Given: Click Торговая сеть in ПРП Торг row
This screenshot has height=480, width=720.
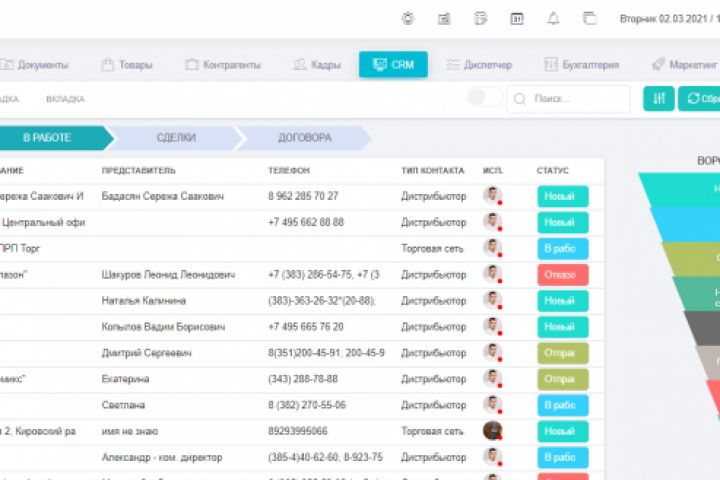Looking at the screenshot, I should click(x=433, y=248).
